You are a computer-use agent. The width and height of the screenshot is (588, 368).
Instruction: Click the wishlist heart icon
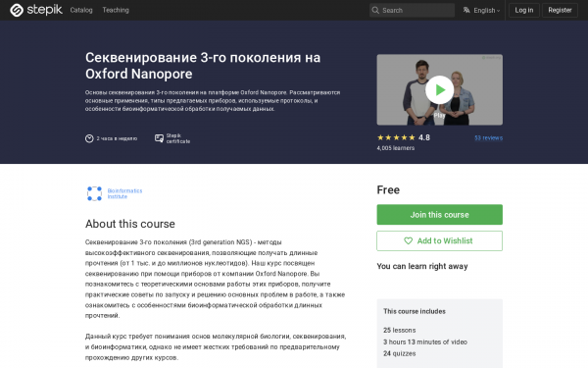pyautogui.click(x=408, y=240)
